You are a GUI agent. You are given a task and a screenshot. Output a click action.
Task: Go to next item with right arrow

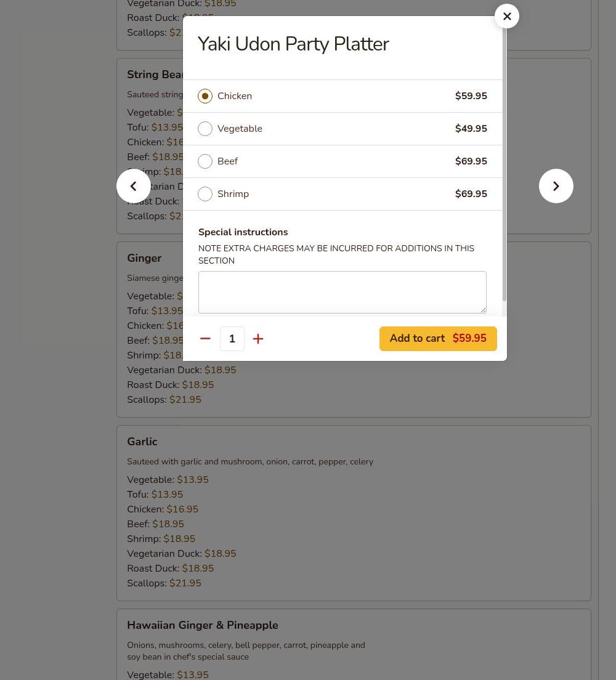[x=556, y=186]
